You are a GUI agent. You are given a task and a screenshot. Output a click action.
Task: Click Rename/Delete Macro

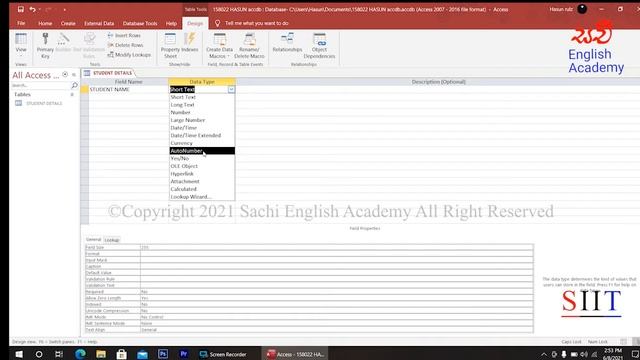[x=249, y=46]
